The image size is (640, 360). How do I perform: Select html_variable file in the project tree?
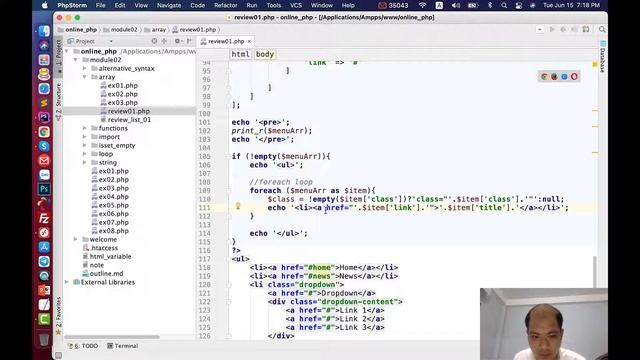pyautogui.click(x=110, y=256)
